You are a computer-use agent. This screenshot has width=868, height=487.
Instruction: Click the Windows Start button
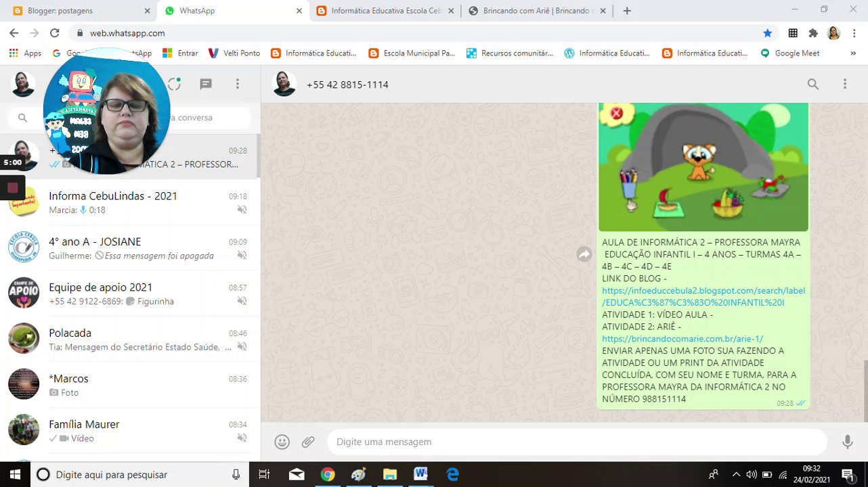pyautogui.click(x=15, y=474)
